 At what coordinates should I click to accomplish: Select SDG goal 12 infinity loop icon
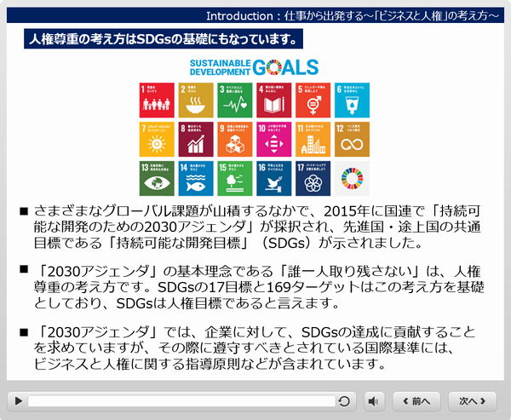352,139
